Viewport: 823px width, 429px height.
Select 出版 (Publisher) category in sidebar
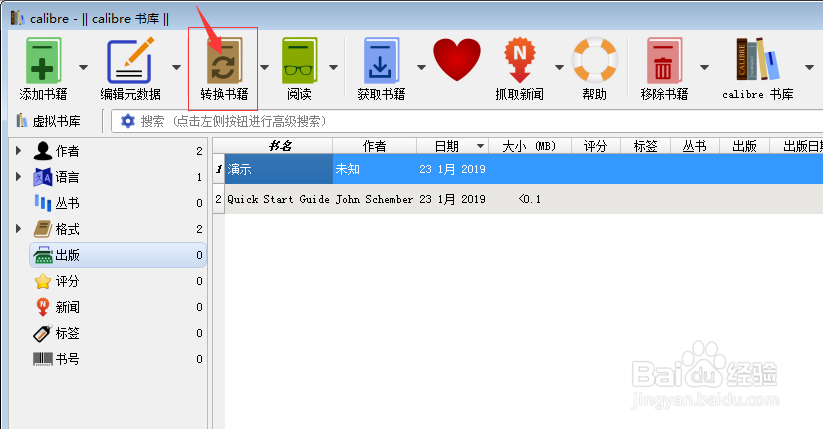click(118, 255)
